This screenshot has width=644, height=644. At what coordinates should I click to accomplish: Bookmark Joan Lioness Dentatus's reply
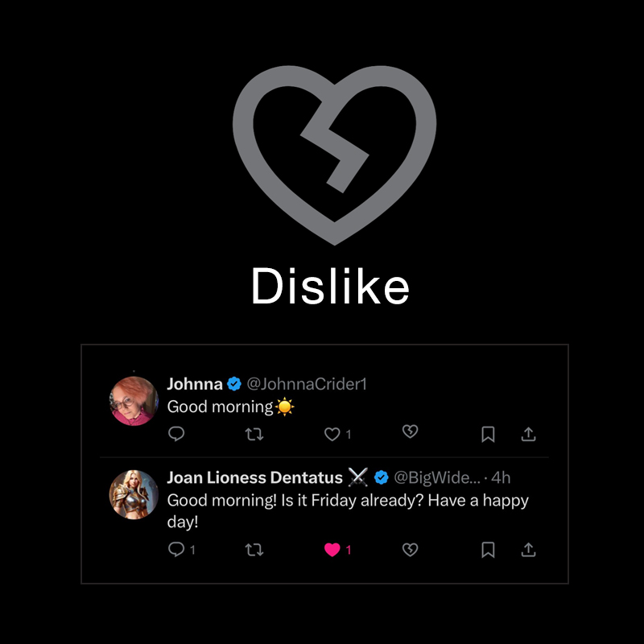click(x=488, y=550)
